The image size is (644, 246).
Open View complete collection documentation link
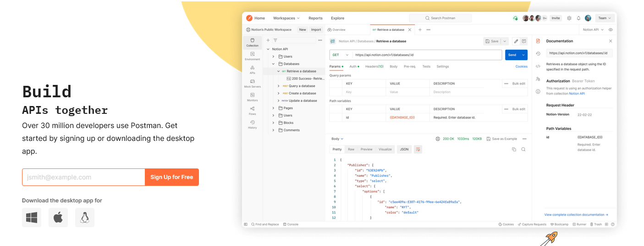click(576, 215)
